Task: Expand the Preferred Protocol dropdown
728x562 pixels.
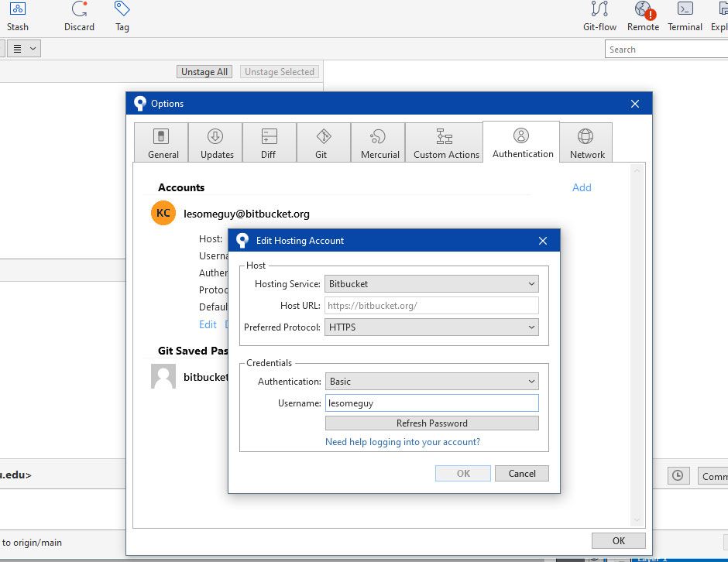Action: tap(432, 327)
